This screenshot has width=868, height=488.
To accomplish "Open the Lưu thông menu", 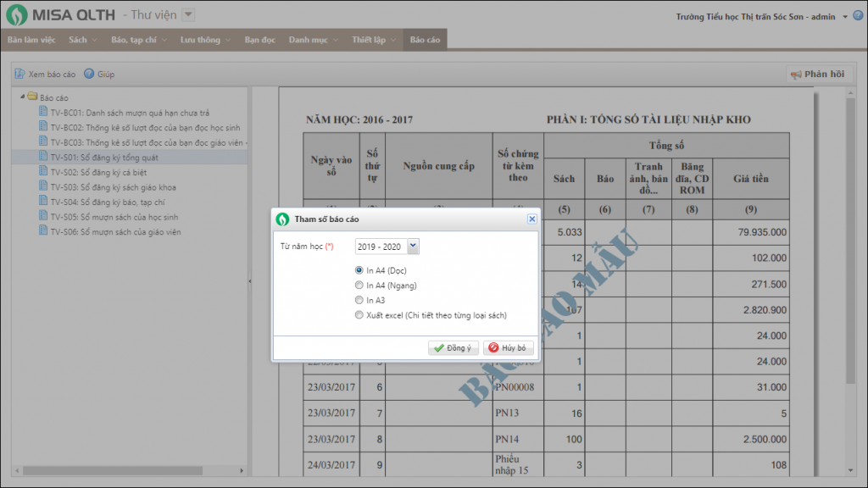I will tap(205, 40).
